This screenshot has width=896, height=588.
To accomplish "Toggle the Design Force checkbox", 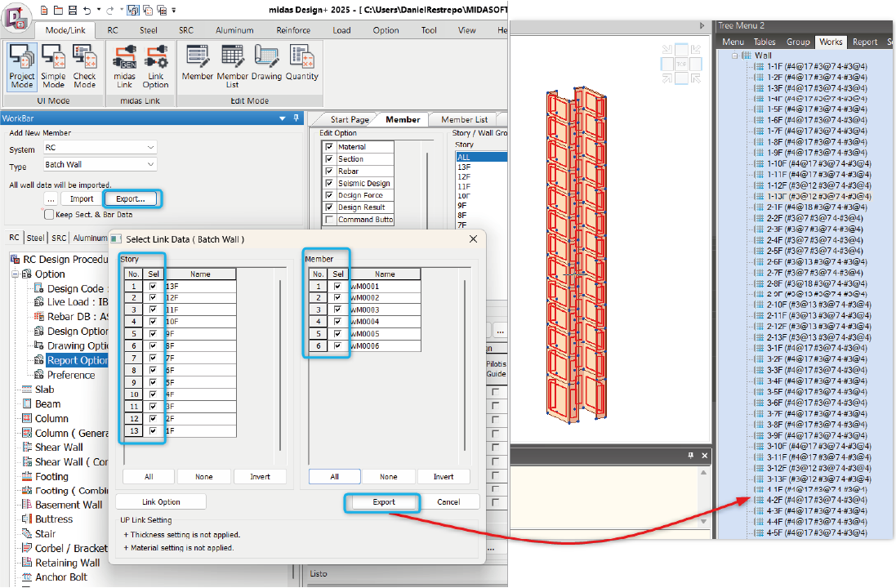I will pos(329,195).
